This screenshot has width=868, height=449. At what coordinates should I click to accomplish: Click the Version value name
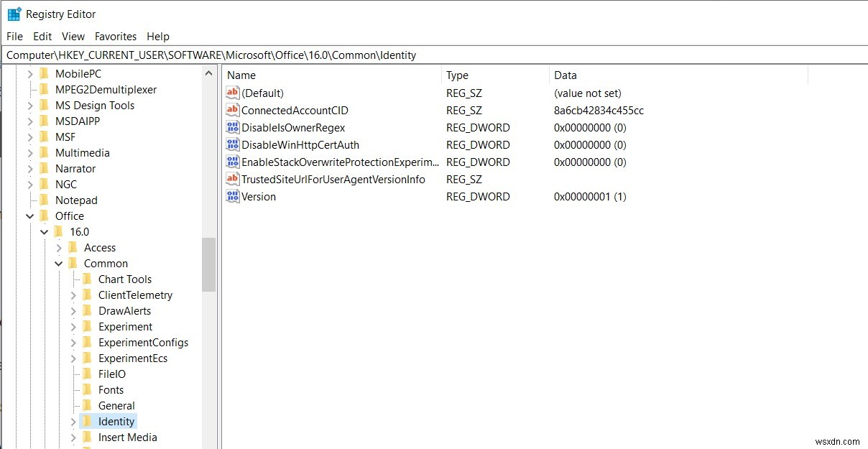click(259, 196)
